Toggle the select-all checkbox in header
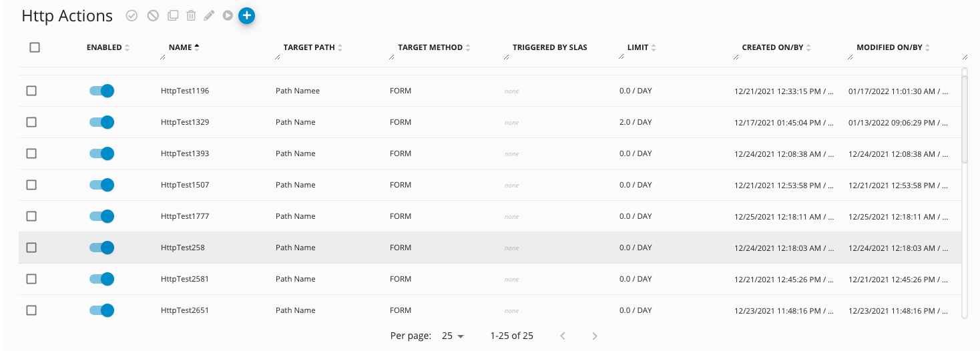This screenshot has width=980, height=351. tap(35, 47)
